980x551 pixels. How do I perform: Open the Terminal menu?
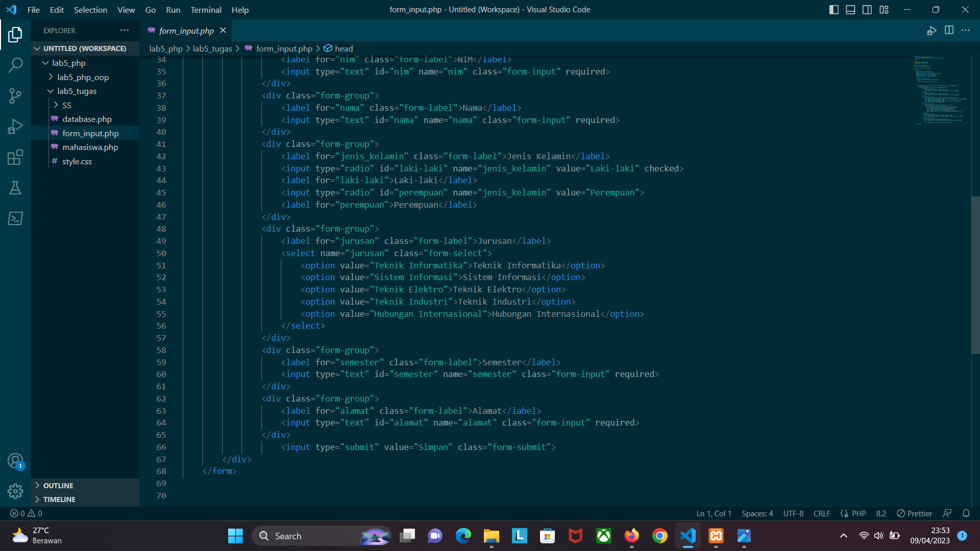click(x=206, y=10)
